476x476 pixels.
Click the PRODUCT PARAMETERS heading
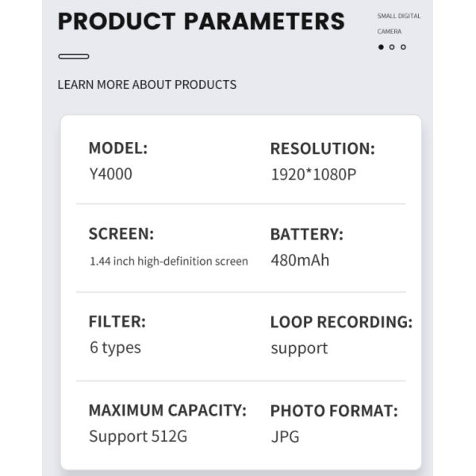[201, 21]
